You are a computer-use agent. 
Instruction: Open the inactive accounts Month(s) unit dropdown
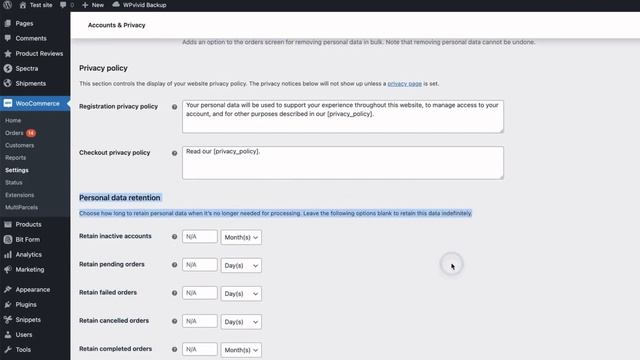click(x=241, y=237)
